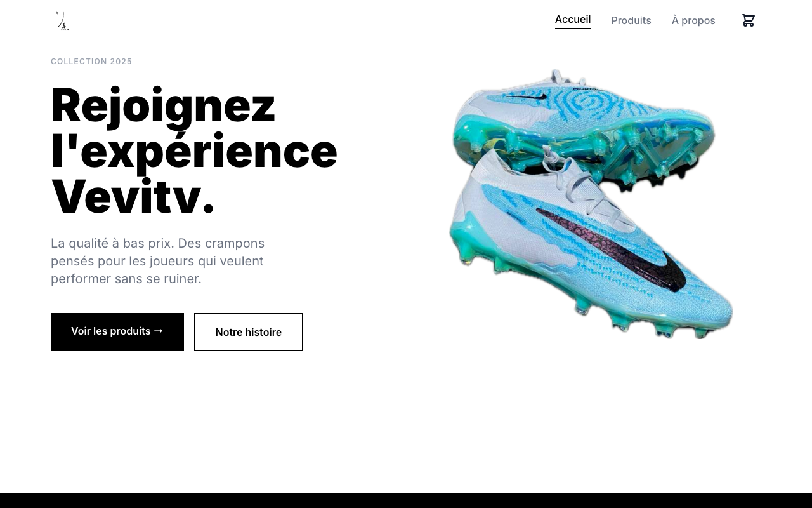Go to the Accueil nav tab
This screenshot has width=812, height=508.
click(x=573, y=20)
